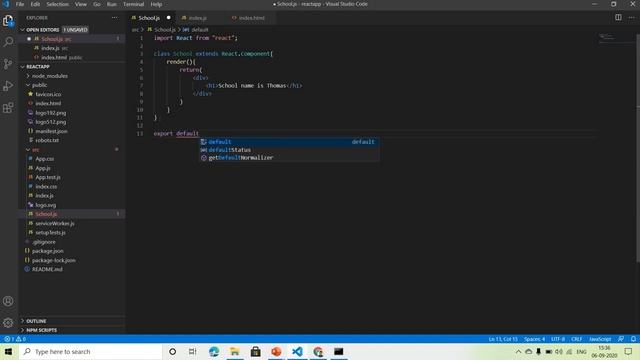
Task: Open the Source Control view
Action: (8, 64)
